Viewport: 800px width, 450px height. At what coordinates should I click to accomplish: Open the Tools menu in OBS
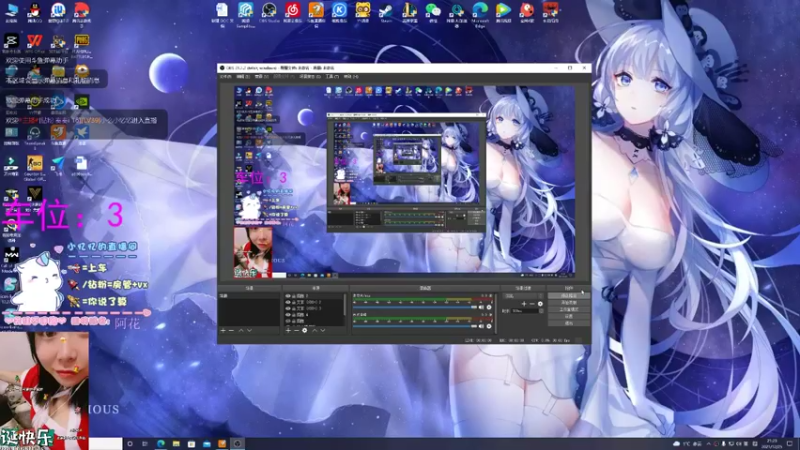point(332,77)
